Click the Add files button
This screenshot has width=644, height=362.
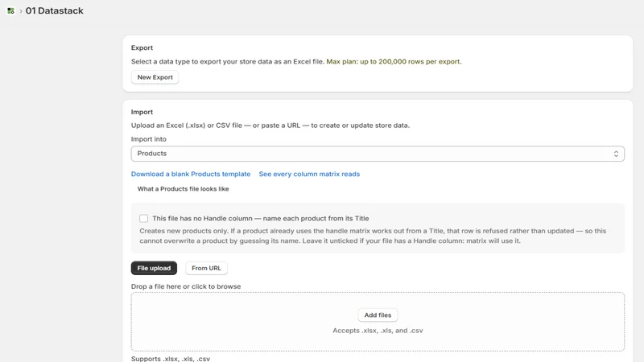pos(378,315)
